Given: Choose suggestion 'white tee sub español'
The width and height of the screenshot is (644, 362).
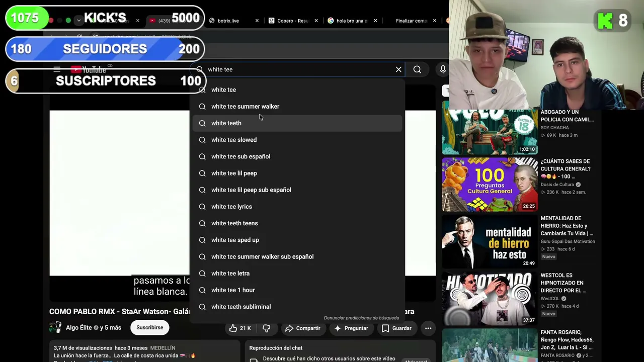Looking at the screenshot, I should pyautogui.click(x=297, y=156).
